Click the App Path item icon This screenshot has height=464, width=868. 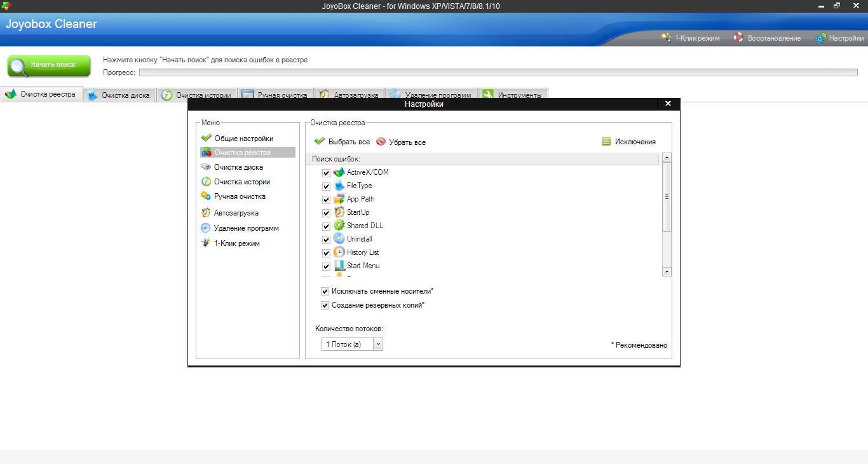(339, 199)
